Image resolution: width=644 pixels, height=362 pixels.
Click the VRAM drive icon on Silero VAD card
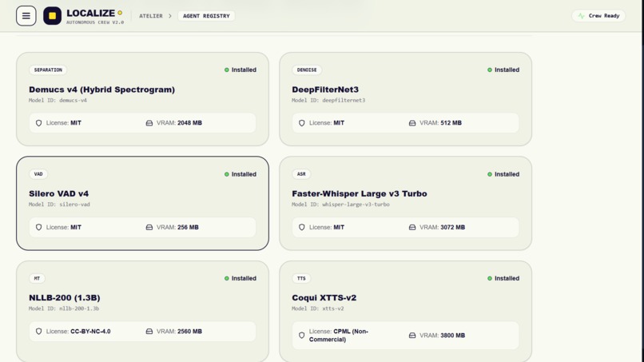tap(149, 227)
